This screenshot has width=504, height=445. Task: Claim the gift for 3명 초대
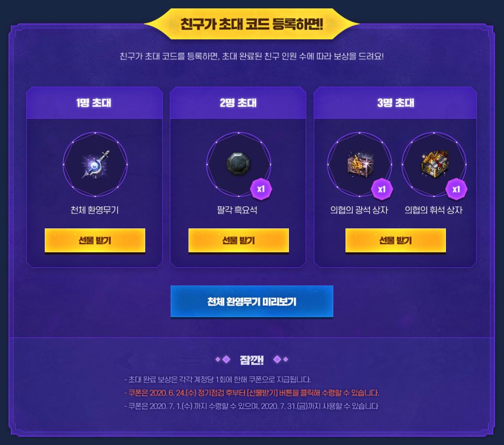point(395,241)
